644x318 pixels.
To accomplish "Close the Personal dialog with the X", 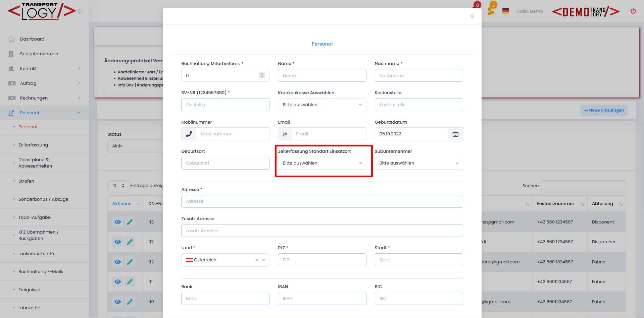I will [472, 16].
